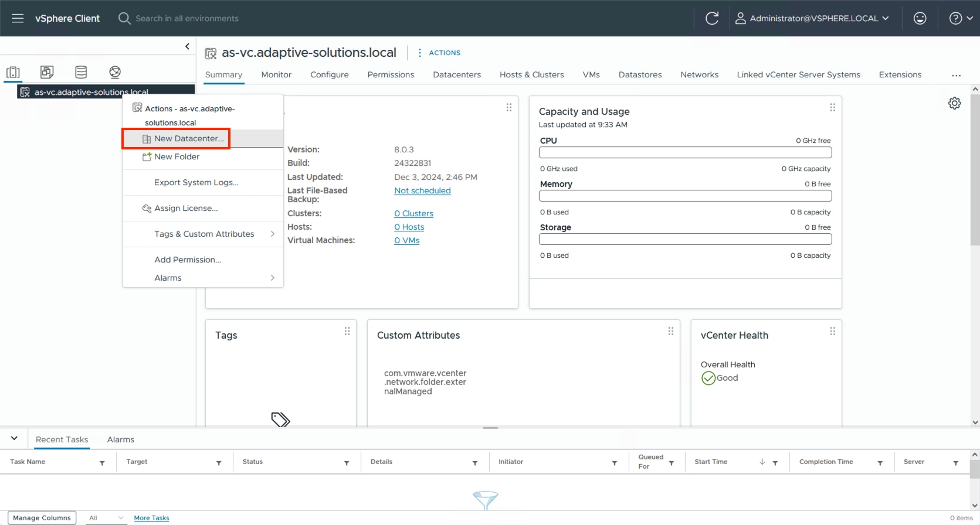Open the ACTIONS dropdown menu
The height and width of the screenshot is (525, 980).
439,53
